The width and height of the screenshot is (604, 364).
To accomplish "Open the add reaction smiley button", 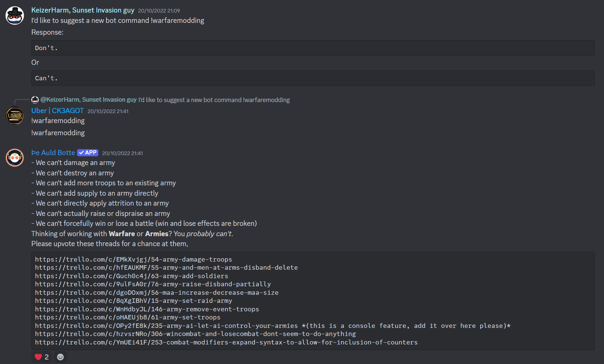I will point(60,357).
